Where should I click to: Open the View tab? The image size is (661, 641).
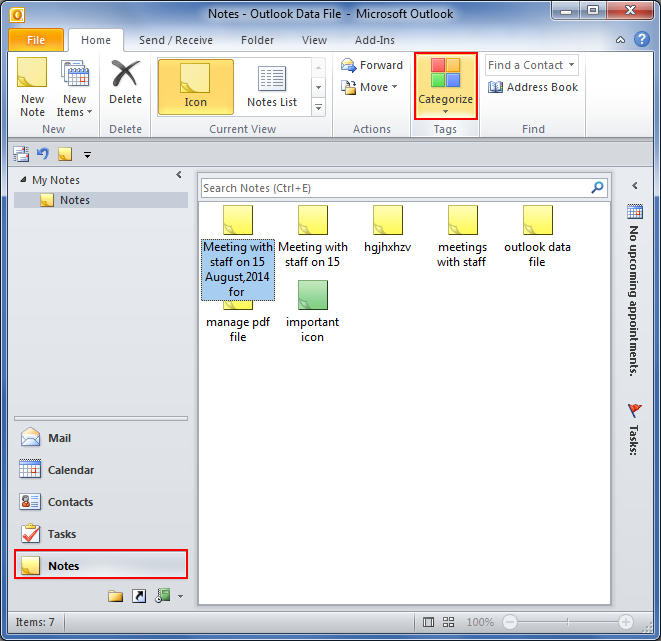click(314, 40)
